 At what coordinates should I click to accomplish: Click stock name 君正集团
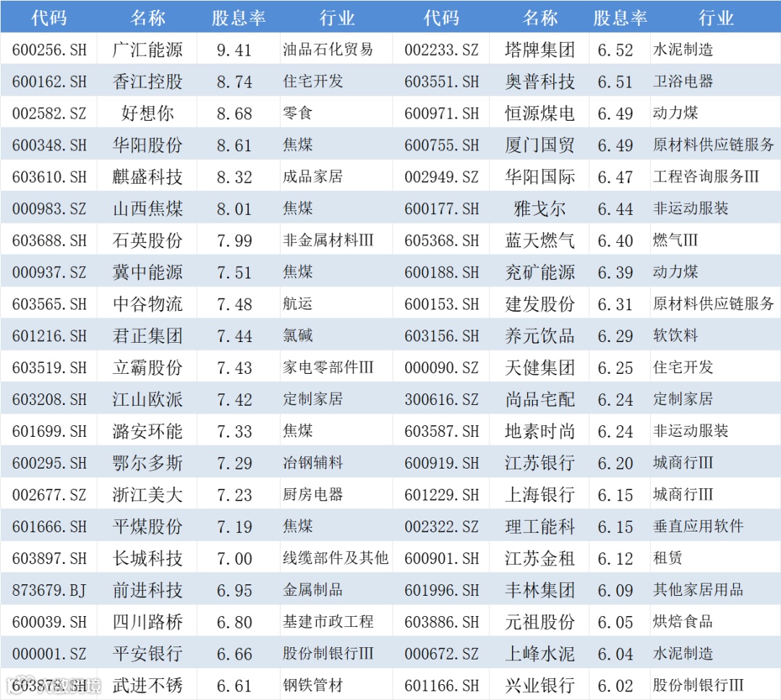click(x=148, y=336)
